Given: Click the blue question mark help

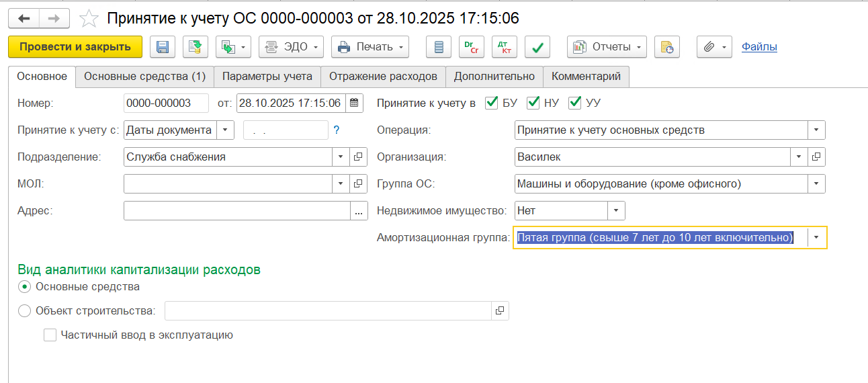Looking at the screenshot, I should click(337, 130).
